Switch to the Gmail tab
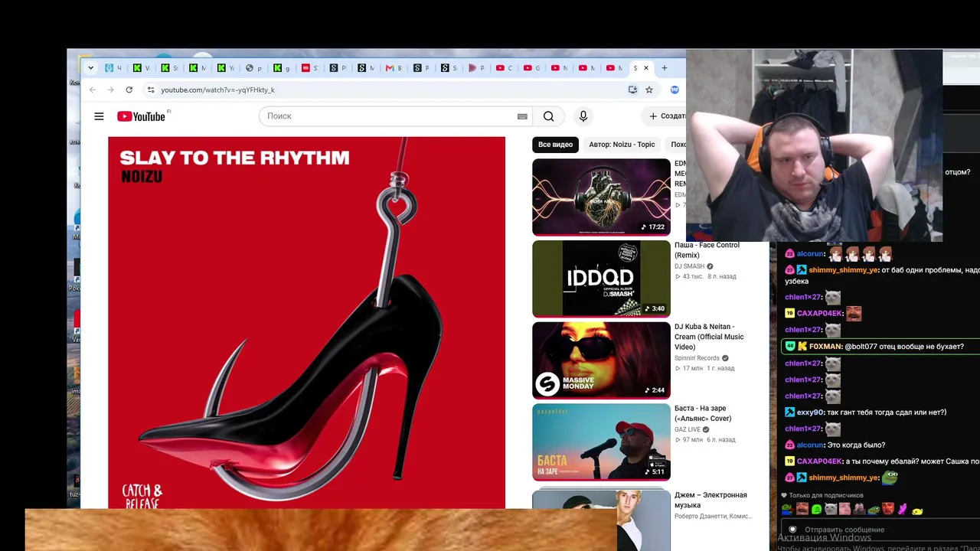 (x=394, y=68)
